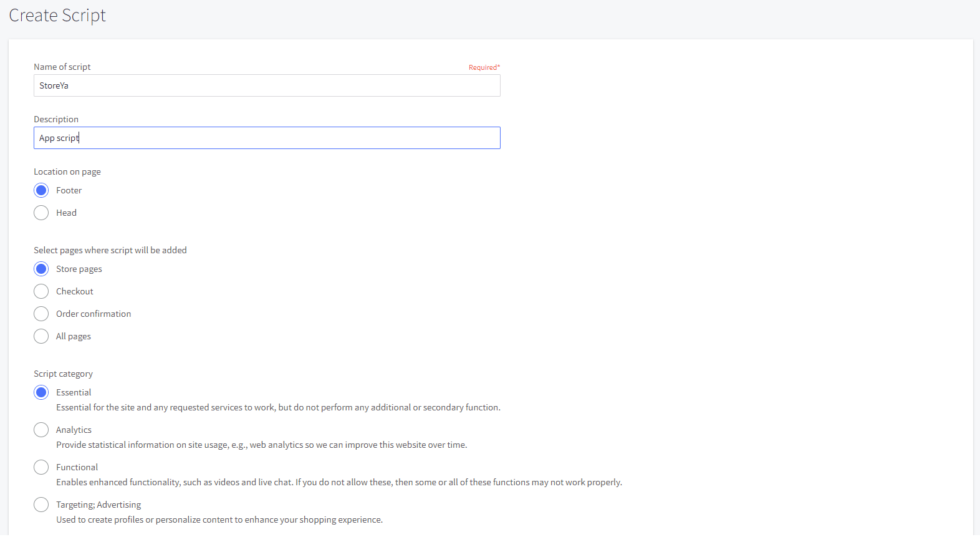Click the Create Script page heading
This screenshot has height=537, width=980.
click(x=57, y=16)
